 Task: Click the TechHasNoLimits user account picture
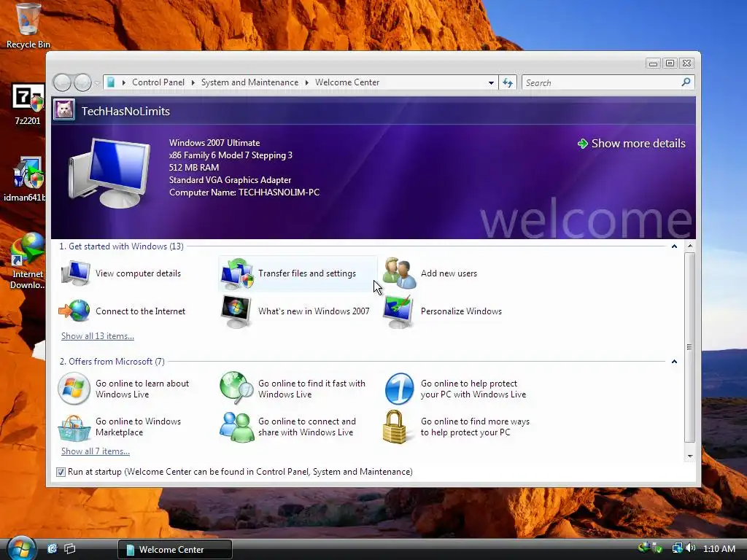tap(64, 110)
